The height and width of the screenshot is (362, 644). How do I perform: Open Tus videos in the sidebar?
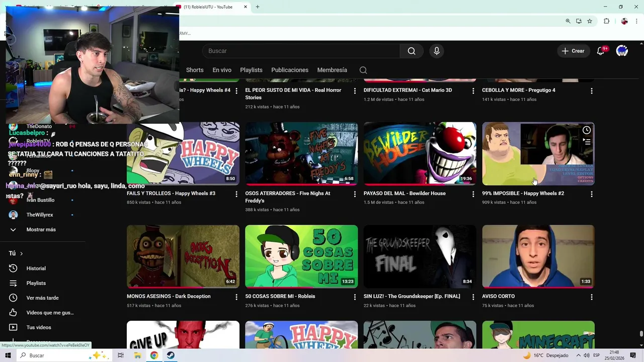pyautogui.click(x=39, y=327)
